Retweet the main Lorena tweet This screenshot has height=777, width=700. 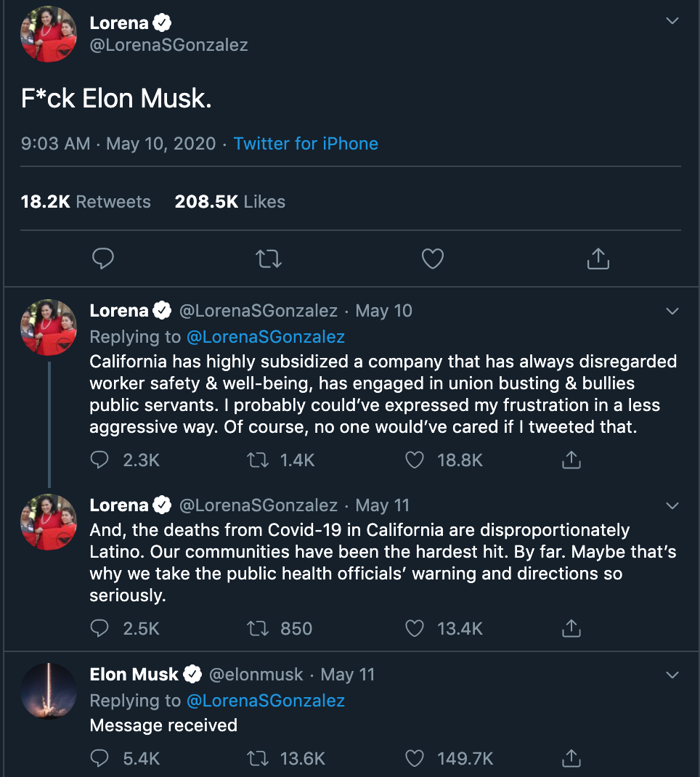(269, 259)
